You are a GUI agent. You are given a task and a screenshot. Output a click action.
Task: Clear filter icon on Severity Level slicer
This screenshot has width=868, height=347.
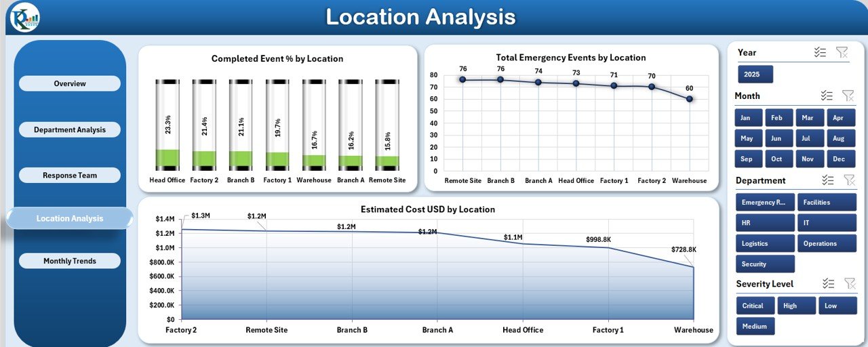(849, 283)
